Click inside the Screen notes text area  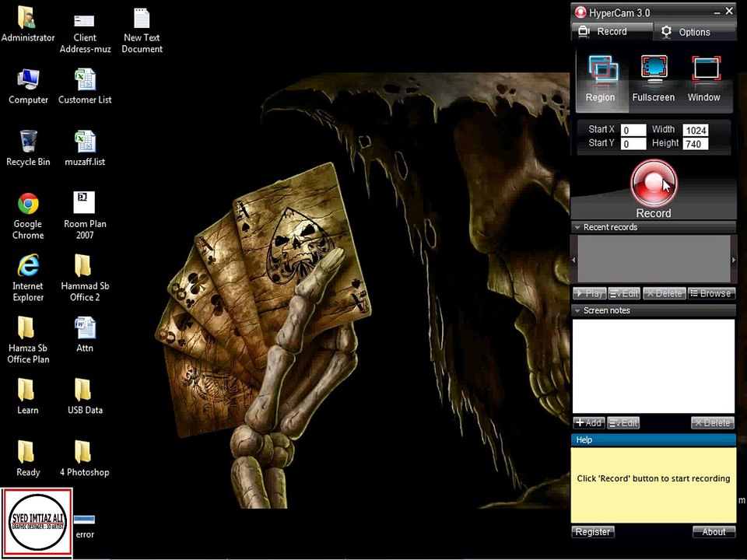pos(654,366)
